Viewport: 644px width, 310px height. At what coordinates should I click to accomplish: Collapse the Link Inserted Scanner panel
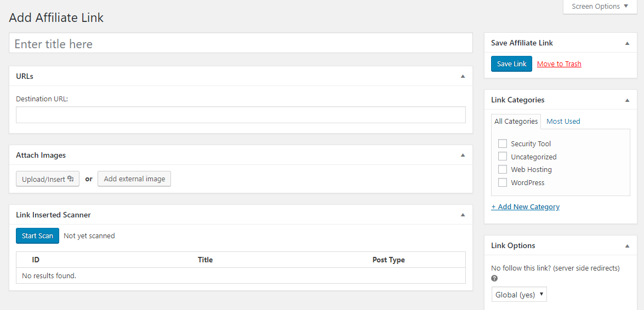point(463,215)
